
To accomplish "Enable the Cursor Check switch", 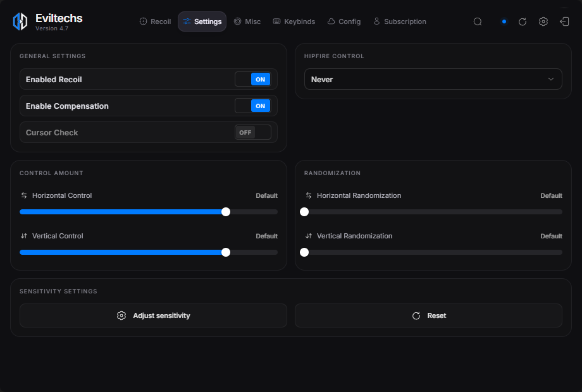I will point(253,132).
